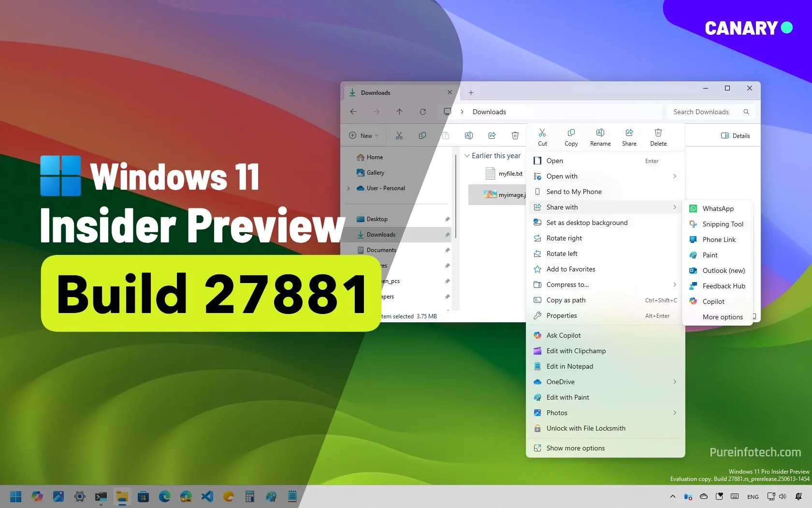Open Calculator from the taskbar
Image resolution: width=812 pixels, height=508 pixels.
coord(250,496)
